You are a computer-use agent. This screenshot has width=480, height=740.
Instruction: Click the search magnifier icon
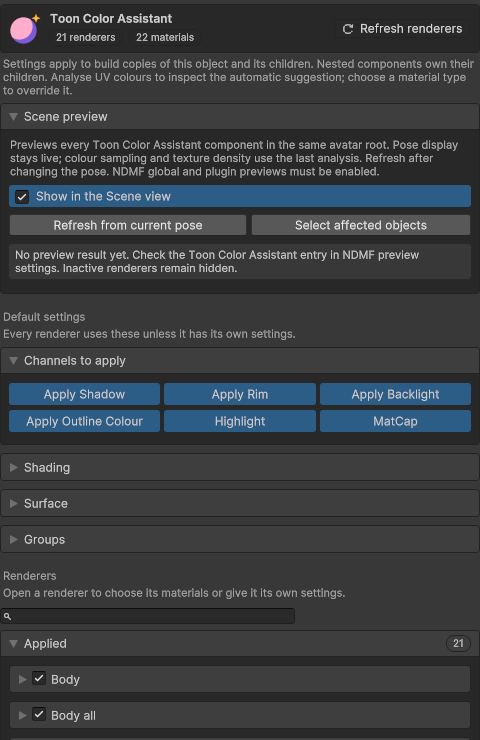point(8,616)
